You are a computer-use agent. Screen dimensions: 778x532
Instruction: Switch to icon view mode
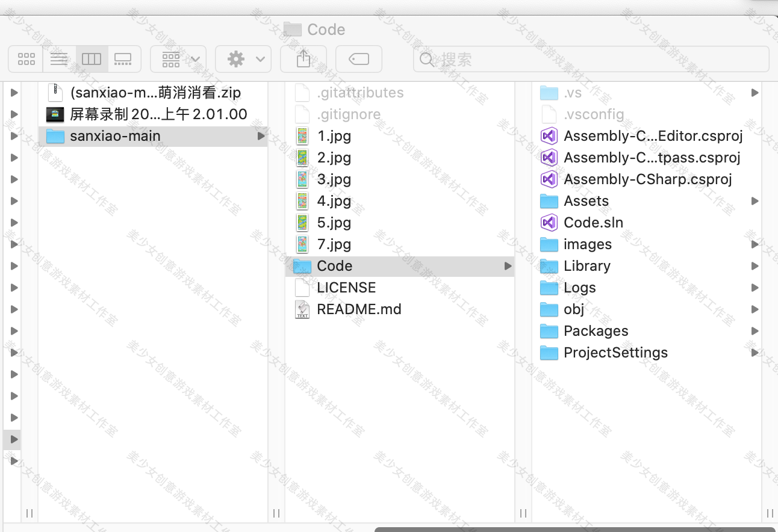point(26,59)
